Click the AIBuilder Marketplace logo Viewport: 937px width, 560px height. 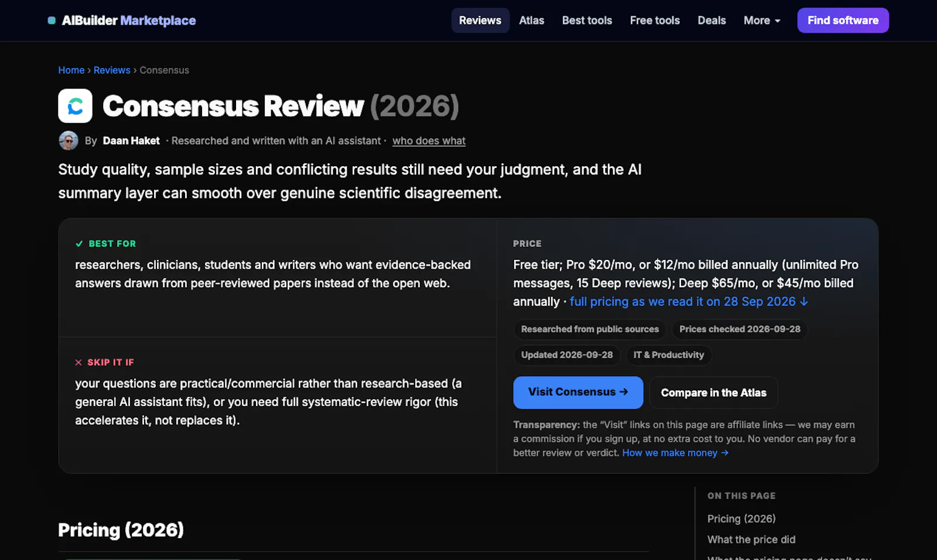(122, 20)
